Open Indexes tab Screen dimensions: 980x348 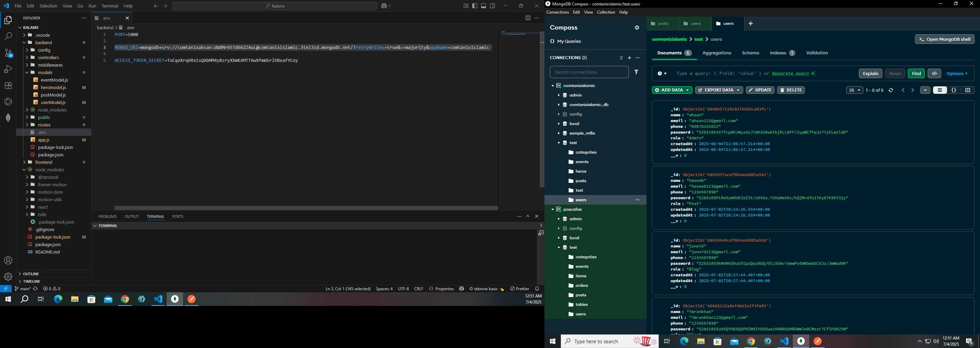[782, 53]
